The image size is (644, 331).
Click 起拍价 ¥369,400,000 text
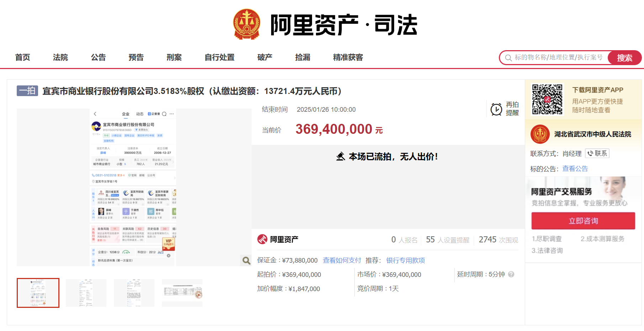pos(289,274)
